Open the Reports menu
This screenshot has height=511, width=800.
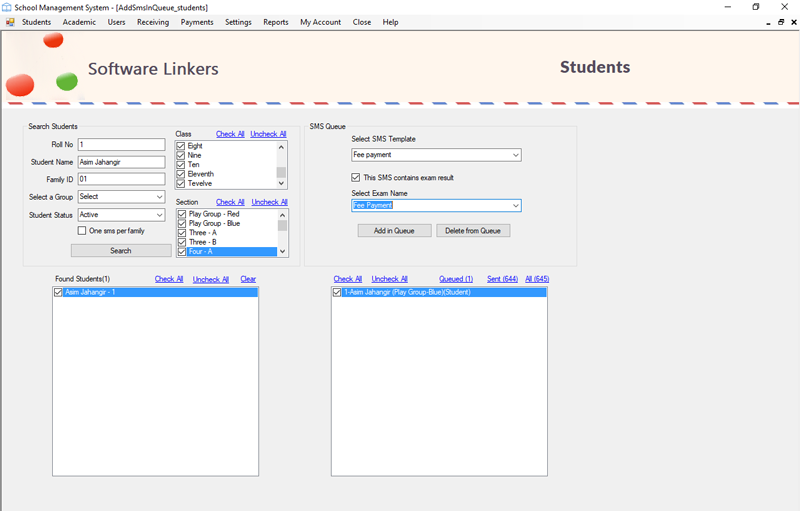point(276,22)
